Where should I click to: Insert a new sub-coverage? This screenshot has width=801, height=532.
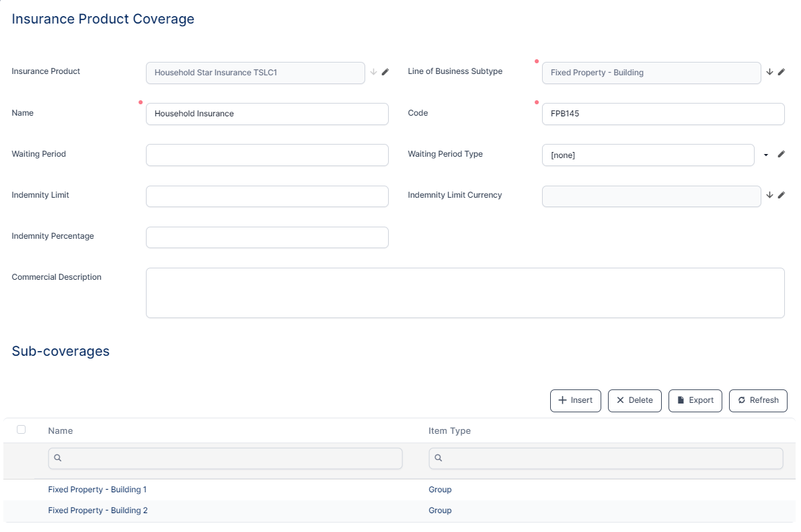[575, 400]
